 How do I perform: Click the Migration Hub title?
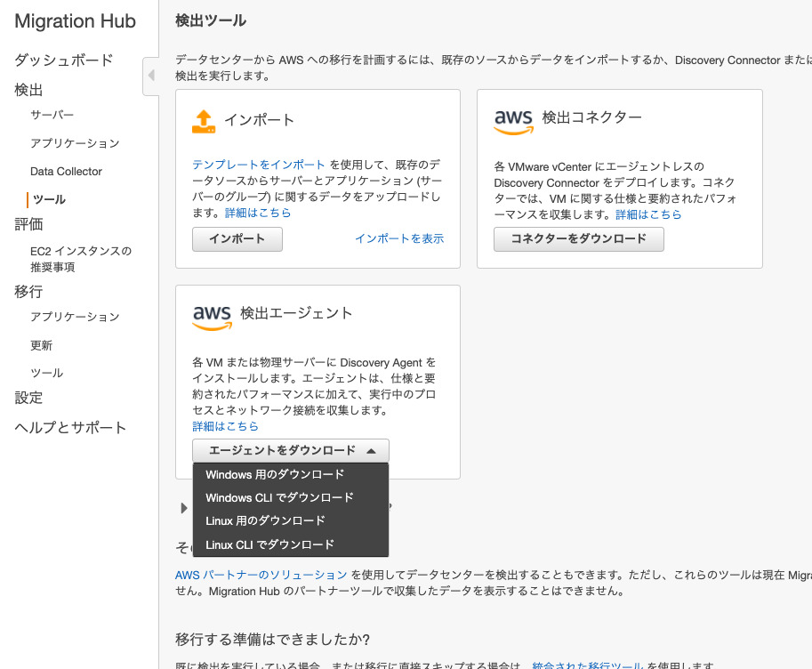click(x=75, y=21)
